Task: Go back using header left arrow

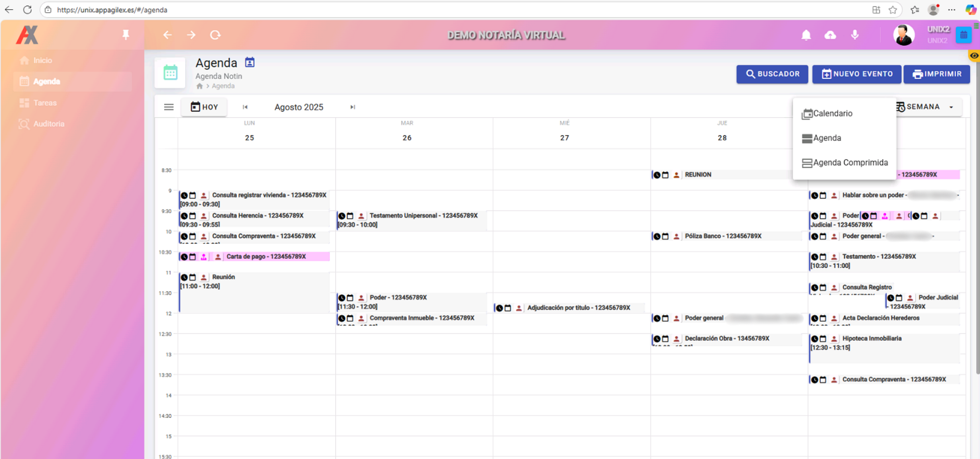Action: tap(167, 35)
